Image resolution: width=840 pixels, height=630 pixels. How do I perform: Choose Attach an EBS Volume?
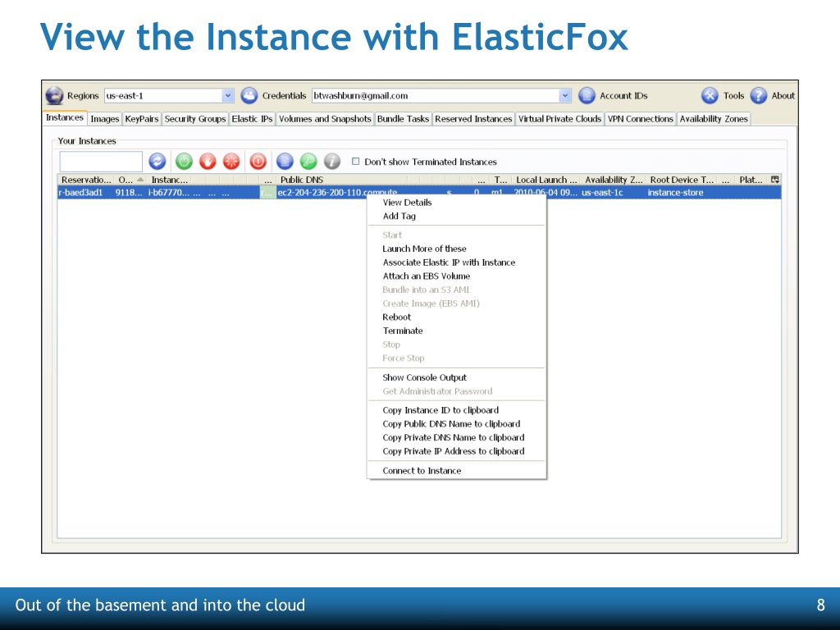456,276
